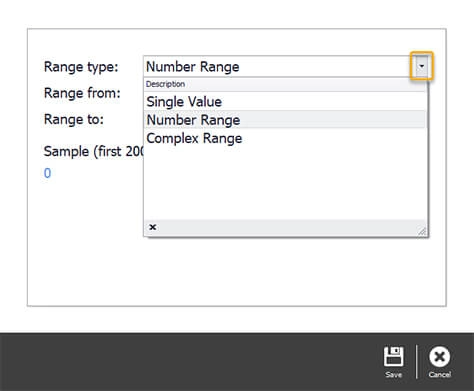Viewport: 474px width, 391px height.
Task: Click the Range type dropdown arrow
Action: coord(422,66)
